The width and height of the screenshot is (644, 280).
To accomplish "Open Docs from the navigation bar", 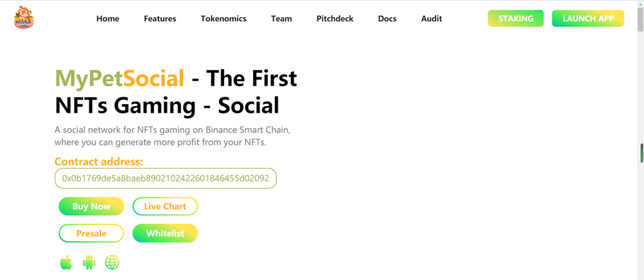I will [x=387, y=19].
